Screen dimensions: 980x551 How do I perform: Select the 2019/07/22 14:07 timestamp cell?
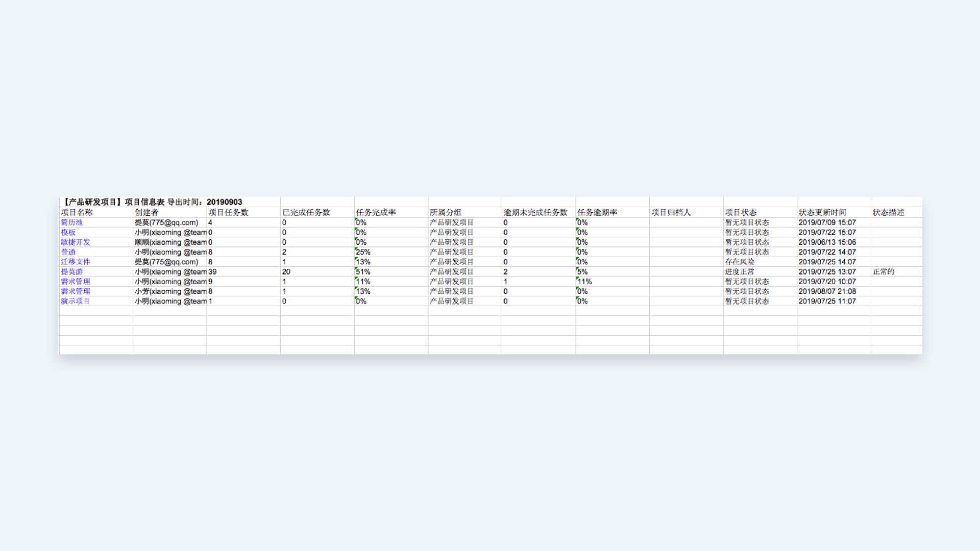pyautogui.click(x=834, y=252)
